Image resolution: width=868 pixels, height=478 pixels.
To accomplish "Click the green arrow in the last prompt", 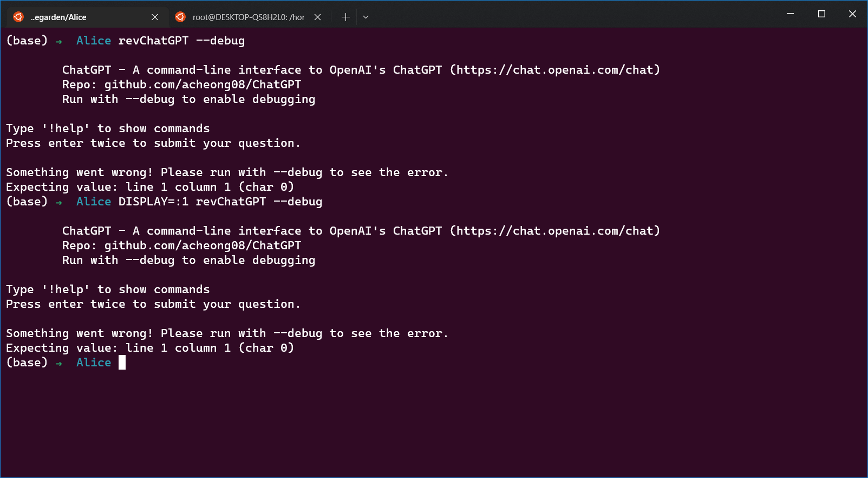I will (59, 363).
